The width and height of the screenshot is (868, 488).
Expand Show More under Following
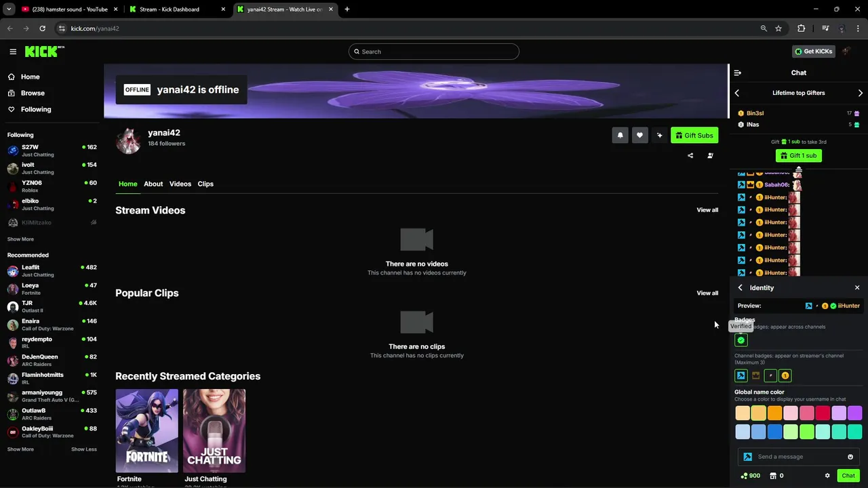(x=20, y=239)
